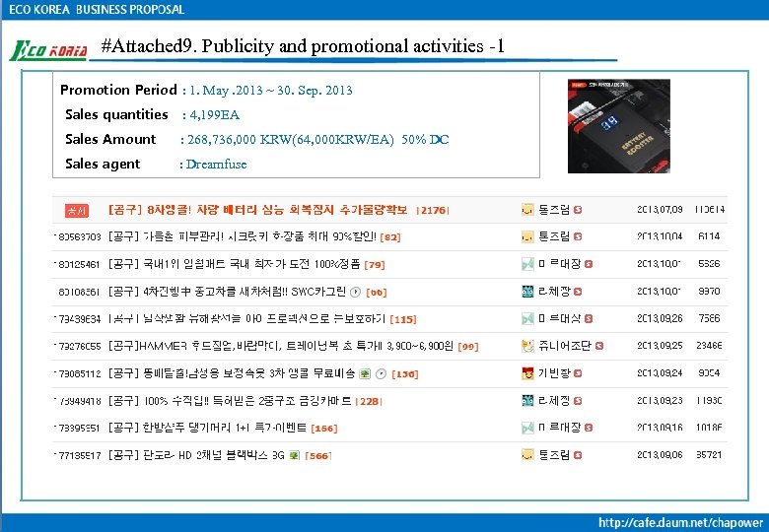Image resolution: width=769 pixels, height=532 pixels.
Task: Open the HAMMER group-buy post title
Action: click(281, 347)
